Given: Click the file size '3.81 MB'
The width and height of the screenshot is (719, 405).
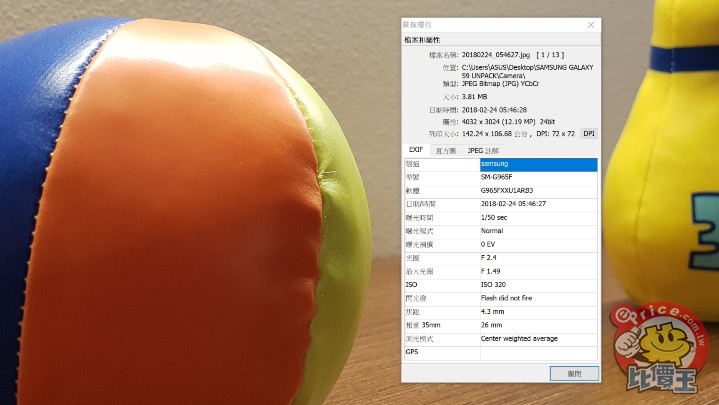Looking at the screenshot, I should [x=475, y=97].
